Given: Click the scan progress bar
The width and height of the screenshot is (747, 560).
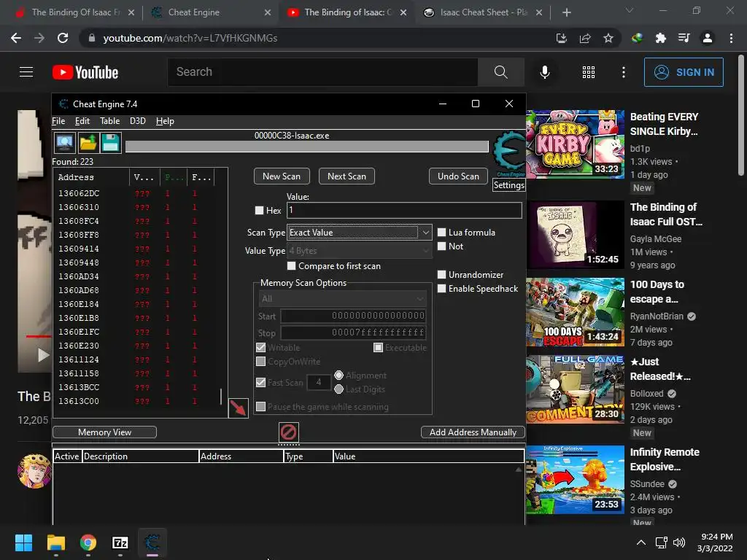Looking at the screenshot, I should tap(307, 147).
